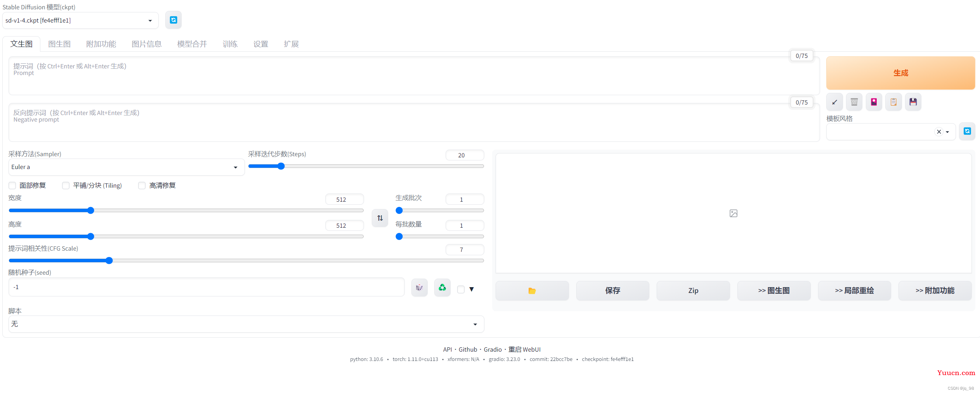
Task: Open the 脚本 script dropdown
Action: (x=246, y=324)
